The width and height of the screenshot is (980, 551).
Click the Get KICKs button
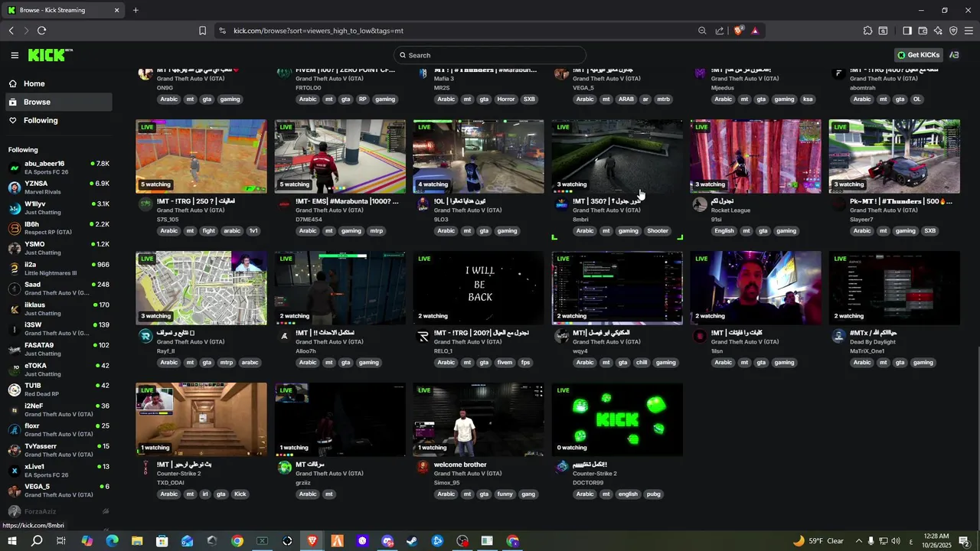coord(919,55)
